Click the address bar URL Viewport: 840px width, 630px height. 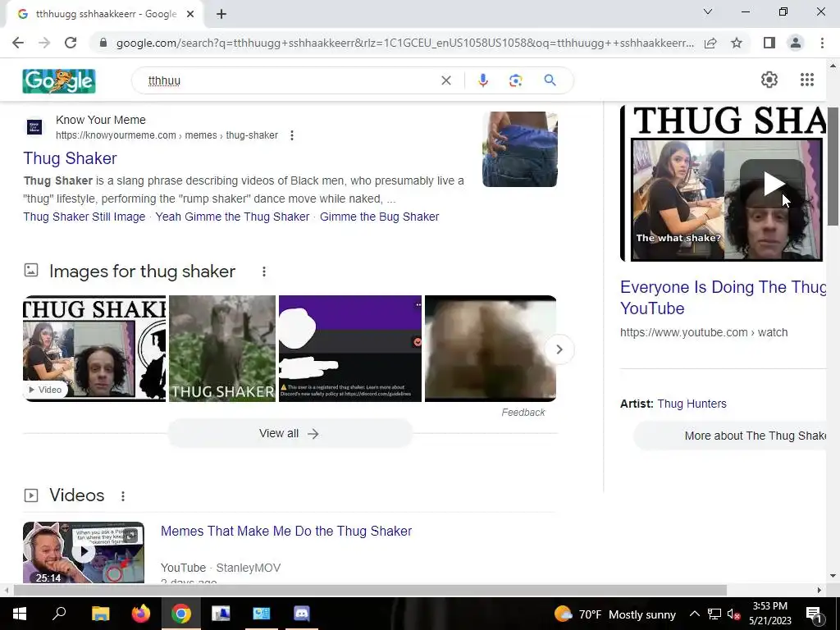pyautogui.click(x=404, y=43)
